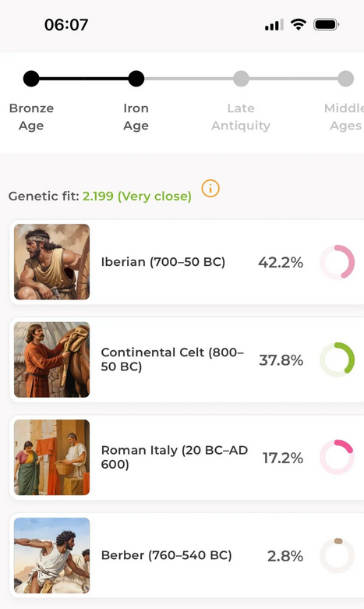Viewport: 364px width, 609px height.
Task: Open the Continental Celt illustration thumbnail
Action: (51, 359)
